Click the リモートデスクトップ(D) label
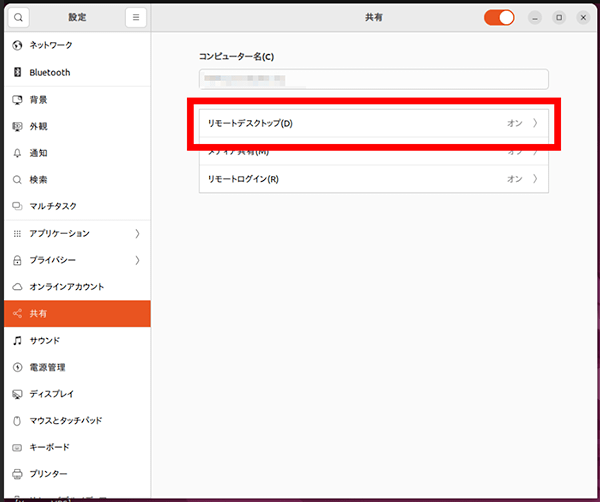This screenshot has height=502, width=600. [250, 124]
